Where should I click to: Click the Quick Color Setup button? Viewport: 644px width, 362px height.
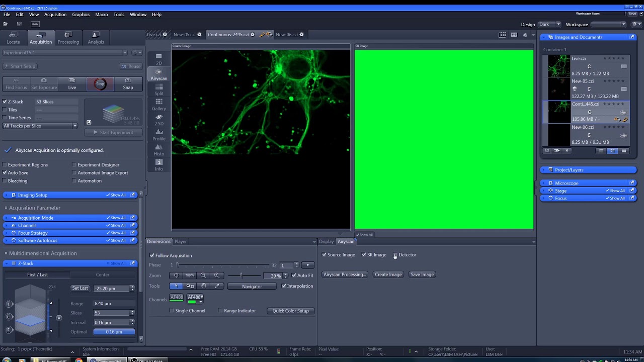click(x=290, y=311)
